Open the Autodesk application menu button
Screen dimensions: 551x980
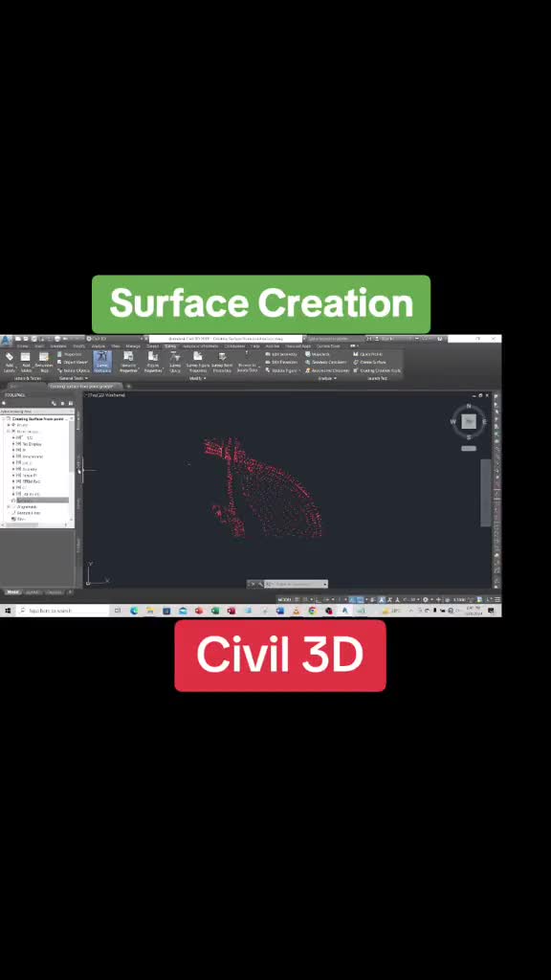(6, 343)
